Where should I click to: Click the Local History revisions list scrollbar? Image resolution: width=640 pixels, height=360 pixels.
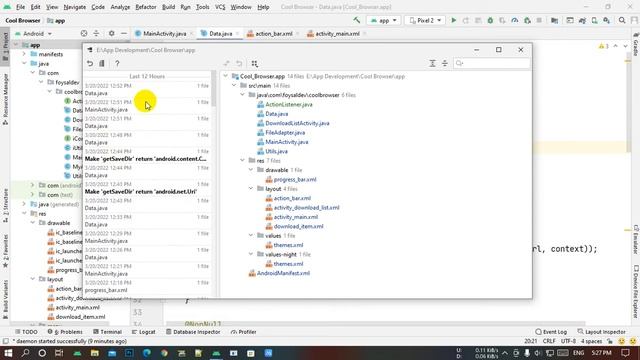[x=213, y=89]
